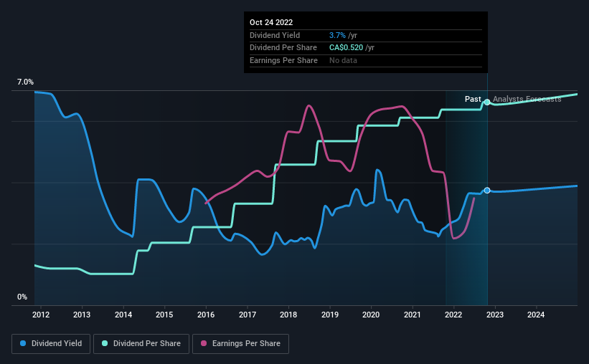Image resolution: width=589 pixels, height=364 pixels.
Task: Select the Dividend Per Share data point marker
Action: click(487, 102)
